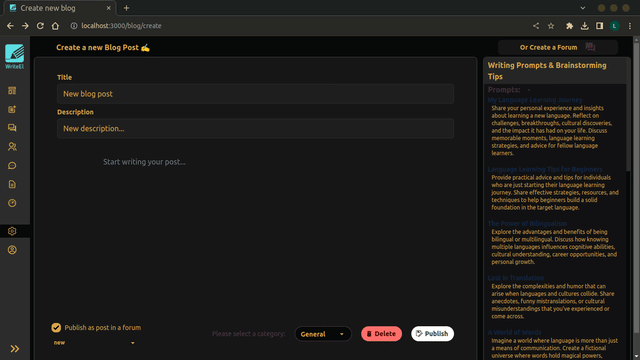Go forward in browser
Screen dimensions: 640x360
click(25, 26)
